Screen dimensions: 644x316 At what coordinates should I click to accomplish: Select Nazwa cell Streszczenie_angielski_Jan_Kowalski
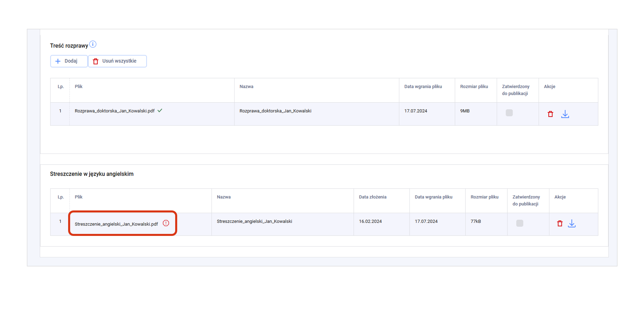254,222
